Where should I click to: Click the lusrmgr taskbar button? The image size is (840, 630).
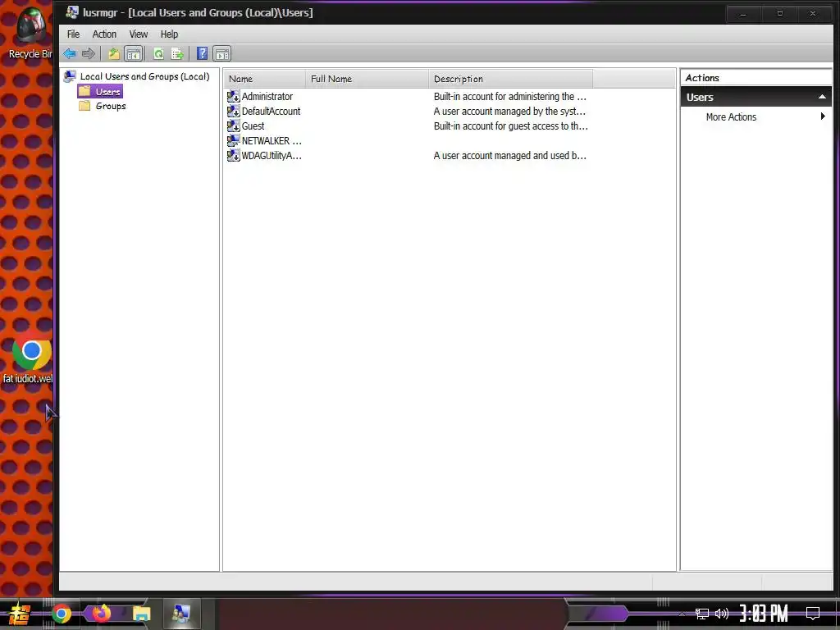coord(181,614)
